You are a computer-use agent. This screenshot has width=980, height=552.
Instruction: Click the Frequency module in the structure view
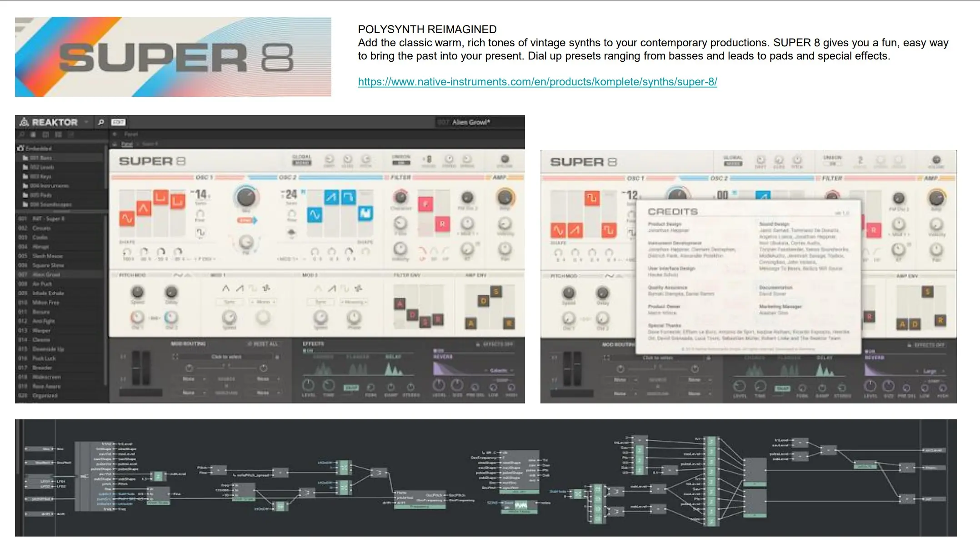click(420, 499)
